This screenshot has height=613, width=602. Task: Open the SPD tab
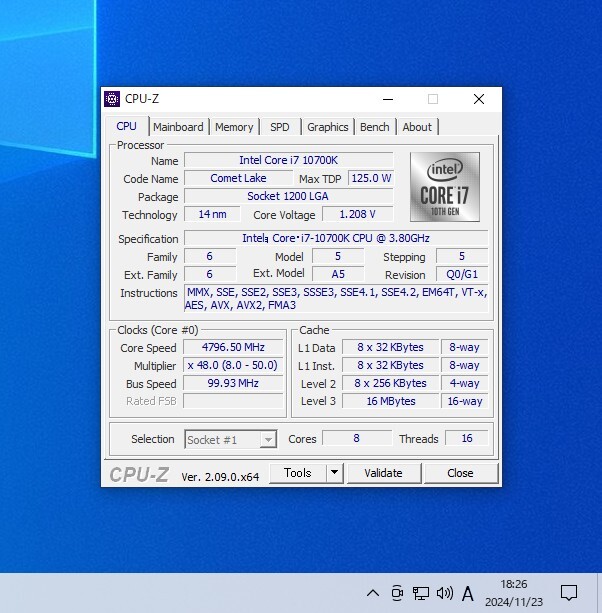pyautogui.click(x=280, y=127)
